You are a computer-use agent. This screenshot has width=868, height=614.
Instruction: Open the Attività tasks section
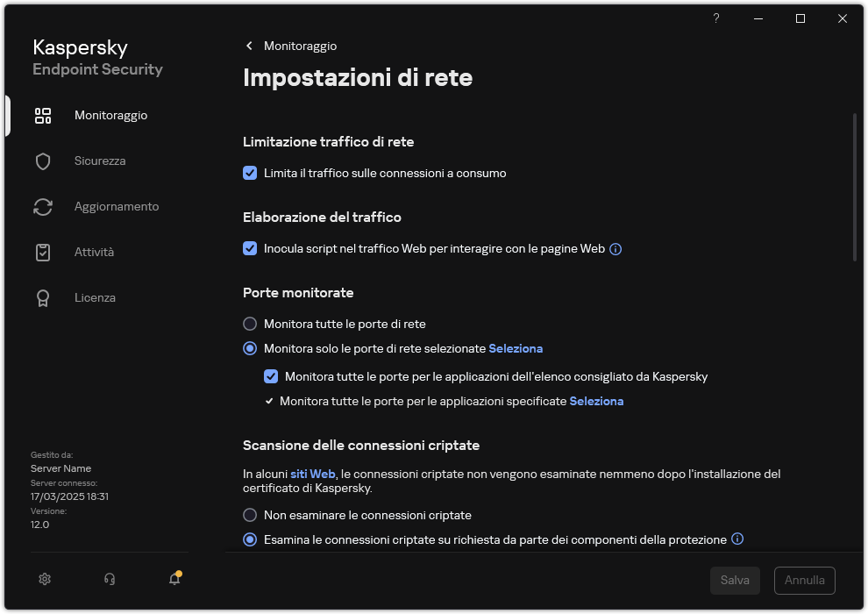[42, 252]
